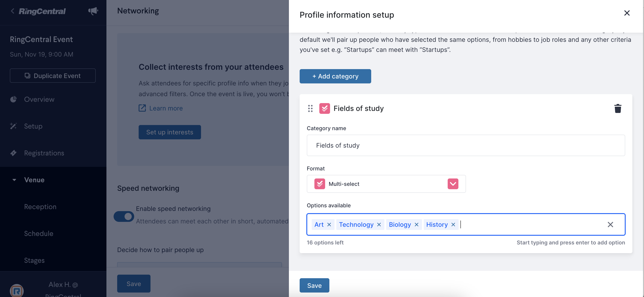Image resolution: width=644 pixels, height=297 pixels.
Task: Open the announcements megaphone icon
Action: pyautogui.click(x=93, y=11)
